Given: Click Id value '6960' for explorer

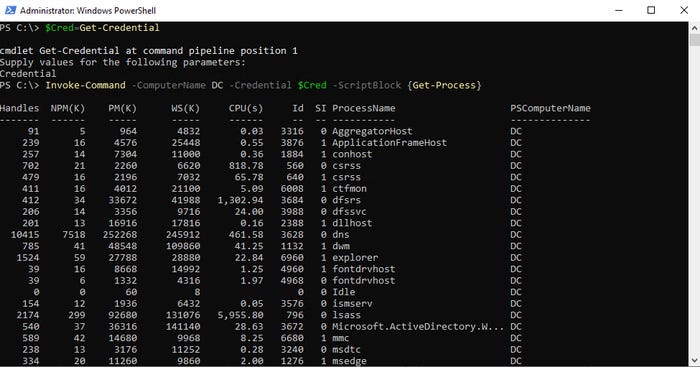Looking at the screenshot, I should click(x=292, y=258).
